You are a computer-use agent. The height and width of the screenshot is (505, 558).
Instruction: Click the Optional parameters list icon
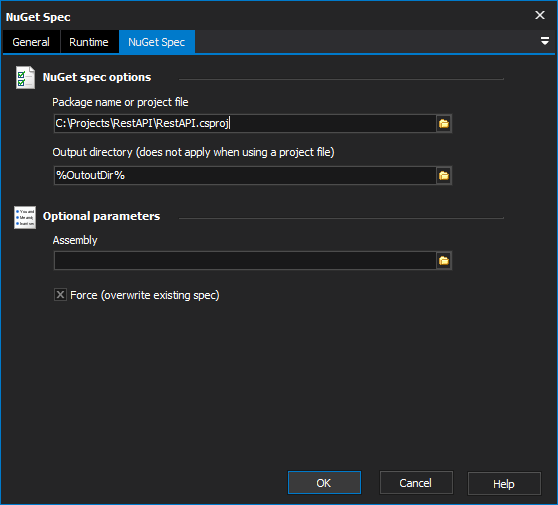(25, 217)
